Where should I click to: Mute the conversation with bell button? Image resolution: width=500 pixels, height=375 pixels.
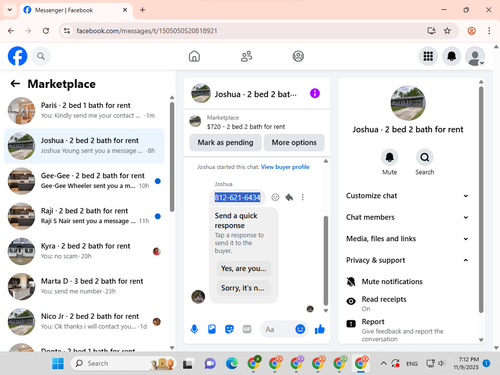point(389,157)
